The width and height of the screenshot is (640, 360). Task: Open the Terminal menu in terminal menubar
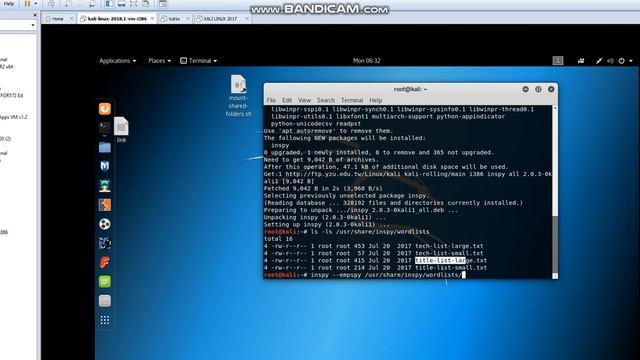352,100
